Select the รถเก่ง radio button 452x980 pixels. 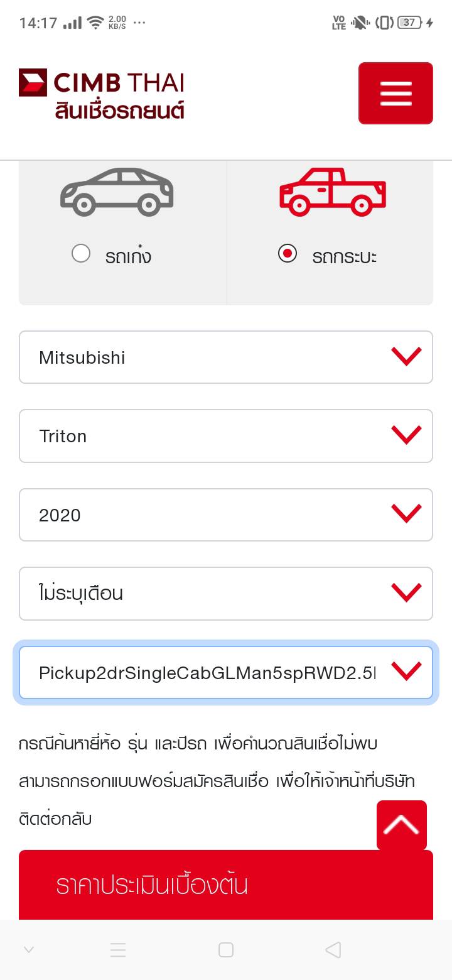[x=81, y=254]
